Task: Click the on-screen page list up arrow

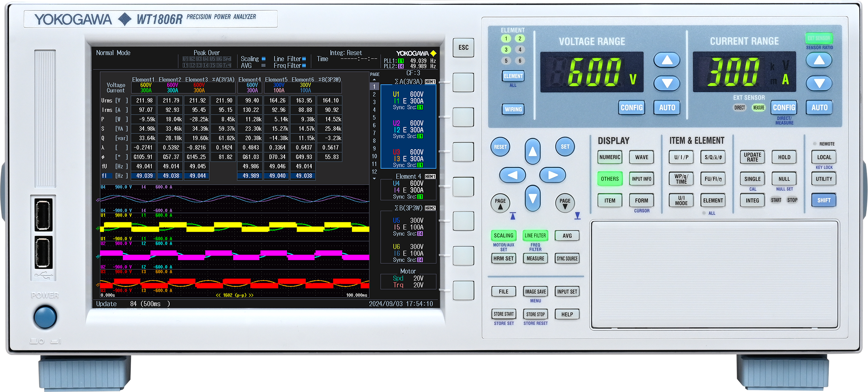Action: pyautogui.click(x=374, y=80)
